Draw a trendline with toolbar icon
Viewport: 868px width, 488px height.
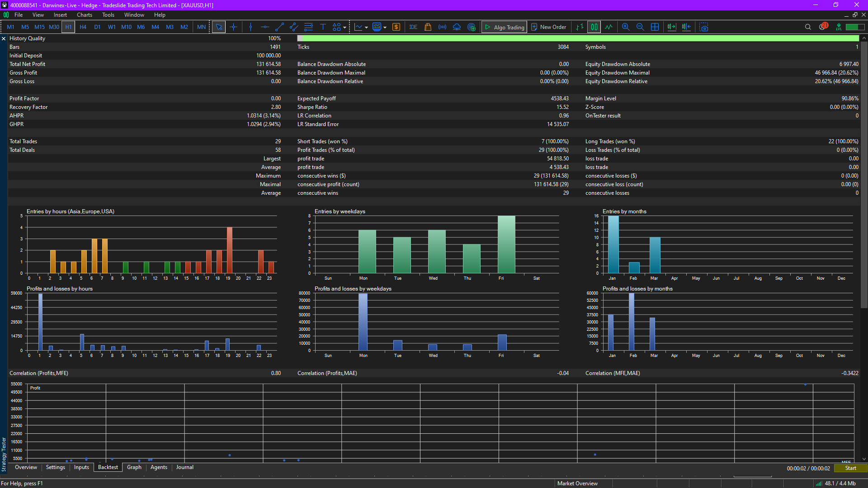pyautogui.click(x=279, y=27)
